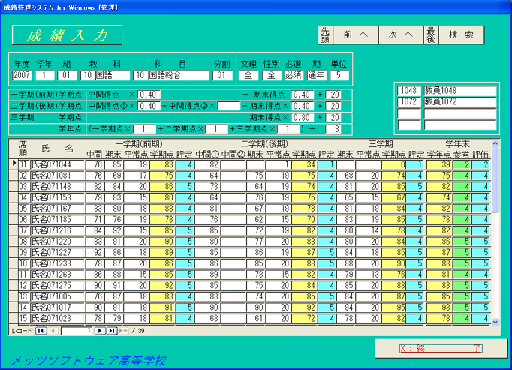Click the 一学期点 multiplier field in 学年点 row
This screenshot has width=512, height=370.
(144, 129)
